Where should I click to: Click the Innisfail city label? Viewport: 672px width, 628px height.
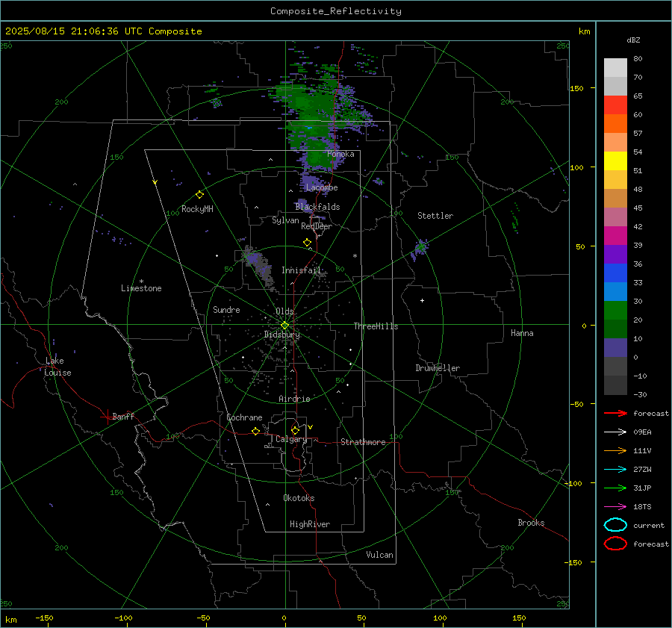301,270
